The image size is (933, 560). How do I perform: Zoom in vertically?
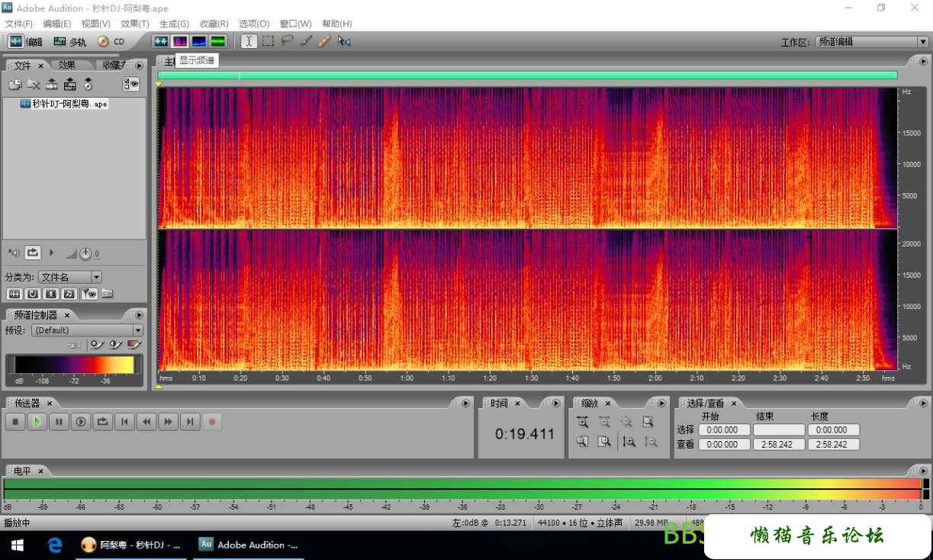629,441
